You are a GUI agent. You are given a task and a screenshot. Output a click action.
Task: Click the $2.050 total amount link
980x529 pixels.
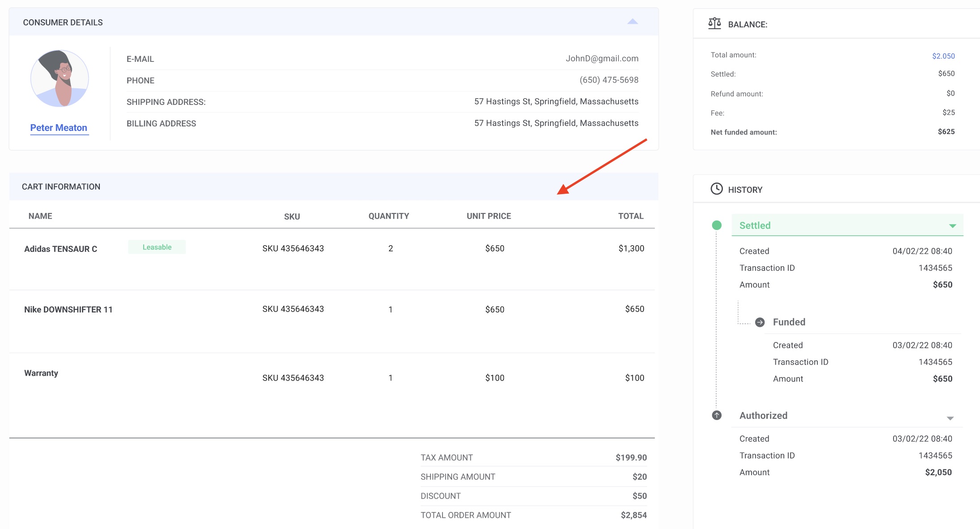[943, 56]
